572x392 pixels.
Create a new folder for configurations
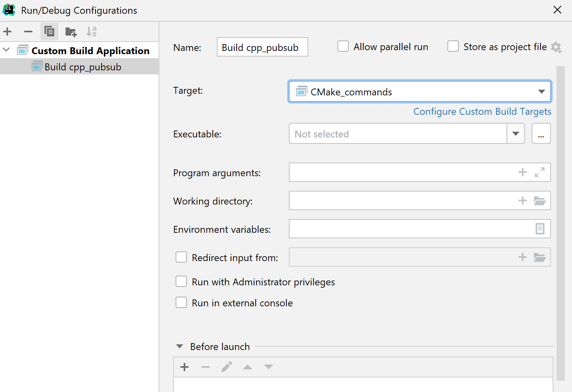[x=71, y=32]
